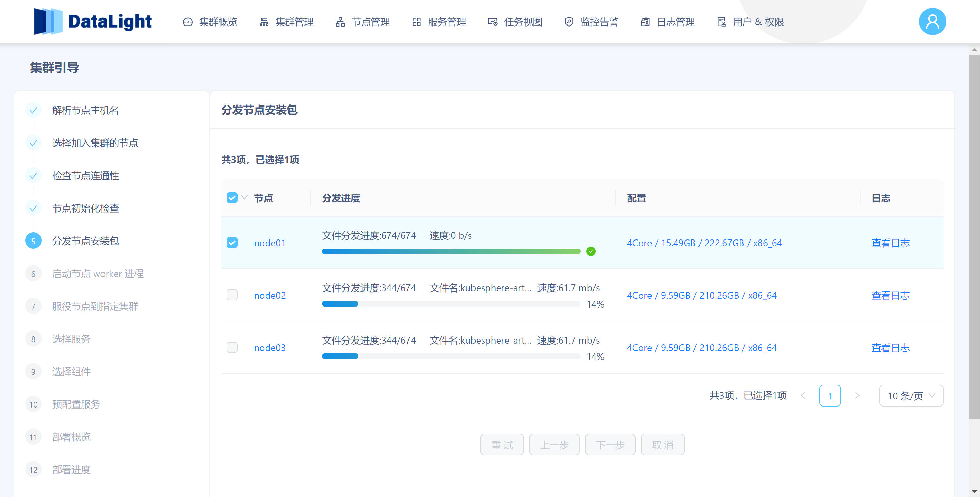View log link 查看日志 for node01
This screenshot has width=980, height=497.
[890, 243]
